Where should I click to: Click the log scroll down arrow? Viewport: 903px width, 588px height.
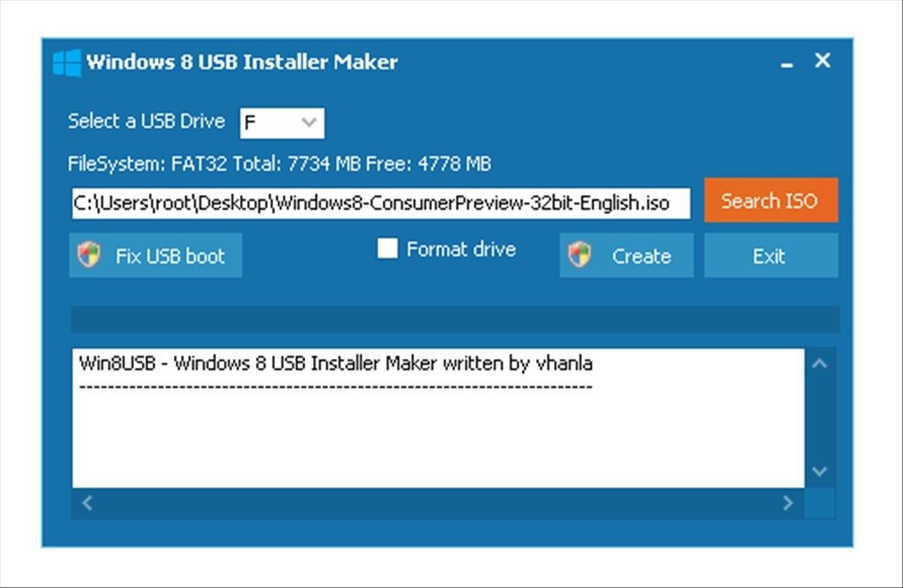coord(819,471)
